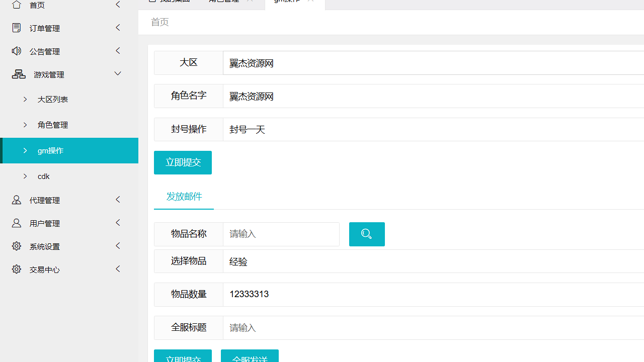Open the 封号操作 dropdown showing 封号一天
644x362 pixels.
pyautogui.click(x=352, y=129)
